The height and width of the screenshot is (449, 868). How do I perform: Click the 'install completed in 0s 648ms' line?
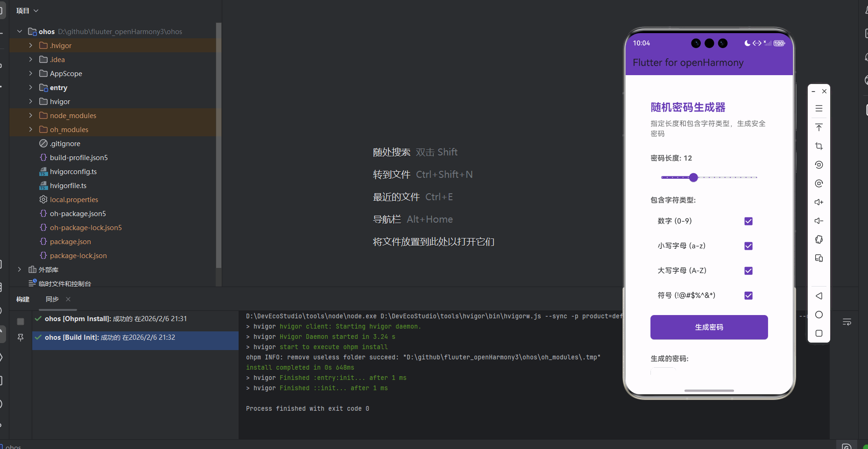[x=300, y=367]
